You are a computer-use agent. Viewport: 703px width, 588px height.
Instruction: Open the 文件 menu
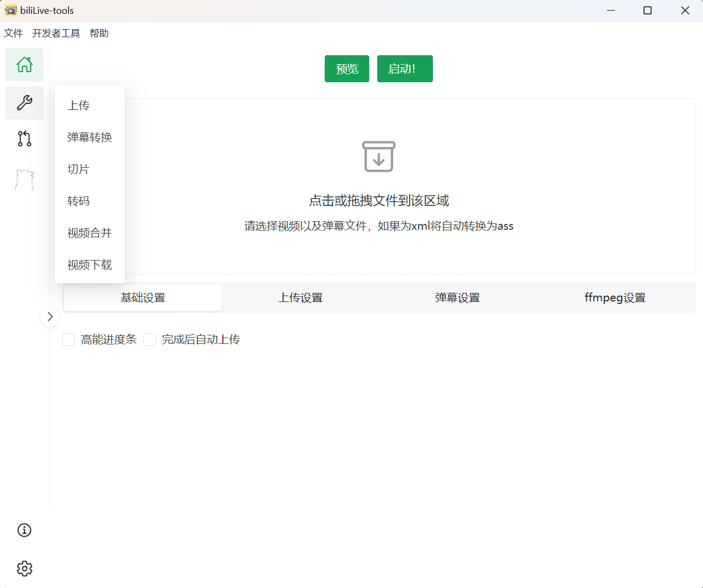click(13, 33)
